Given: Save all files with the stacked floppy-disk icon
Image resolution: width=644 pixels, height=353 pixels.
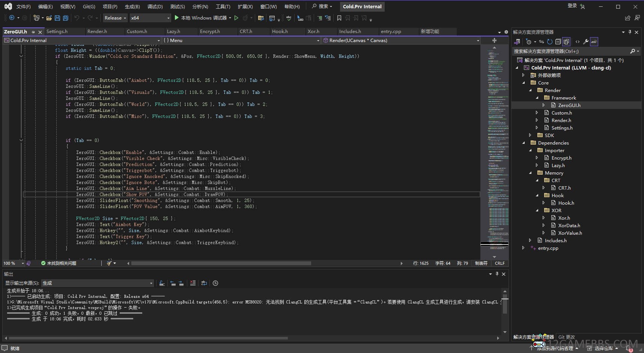Looking at the screenshot, I should pos(66,18).
